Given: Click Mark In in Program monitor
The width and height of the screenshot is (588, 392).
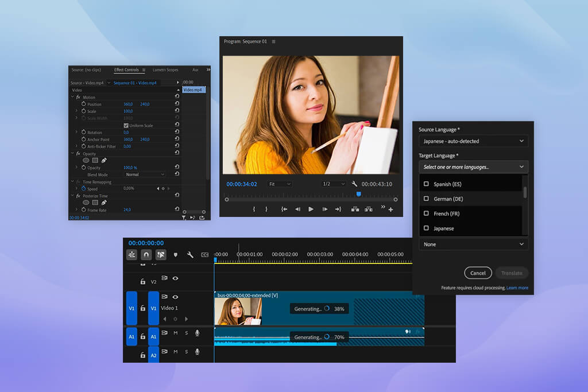Looking at the screenshot, I should coord(254,209).
